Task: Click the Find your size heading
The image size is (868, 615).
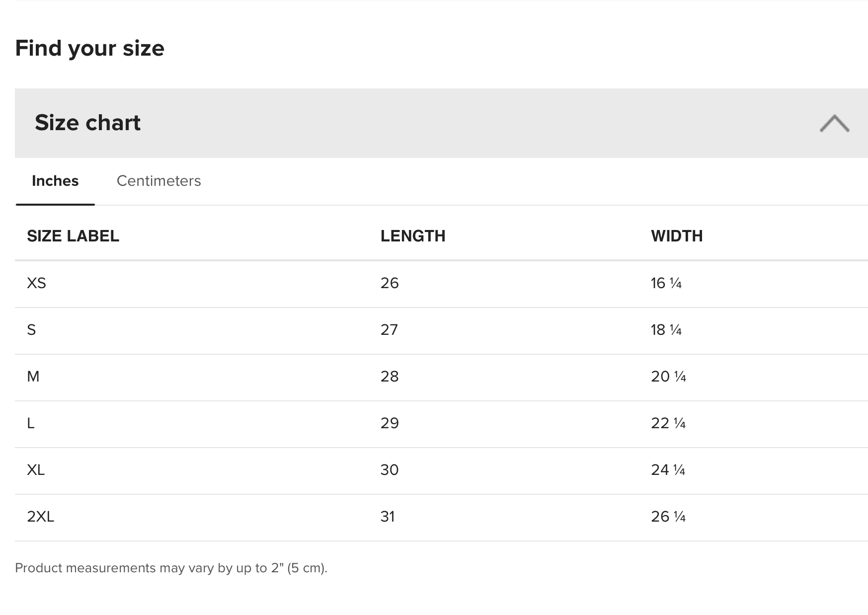Action: coord(89,48)
